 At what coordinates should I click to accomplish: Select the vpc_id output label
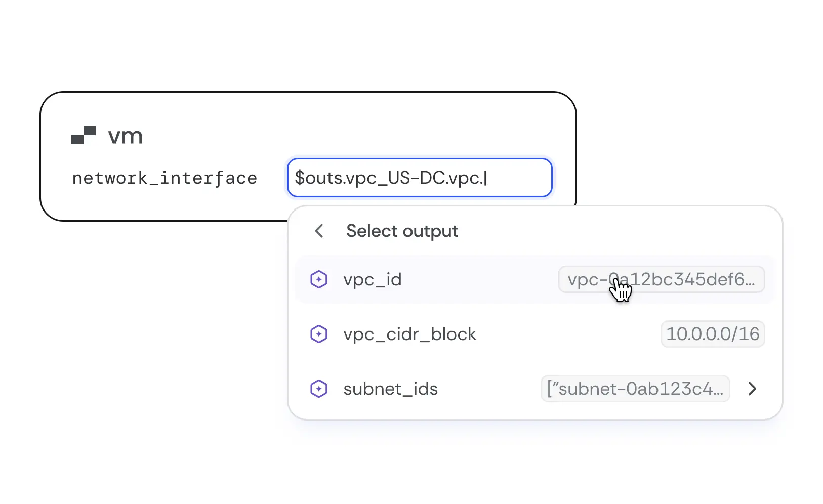point(372,279)
